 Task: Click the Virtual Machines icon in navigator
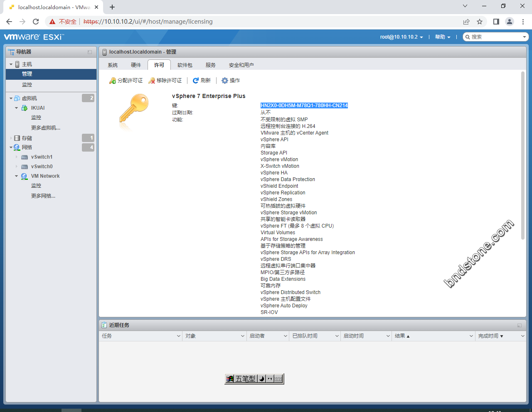point(17,98)
